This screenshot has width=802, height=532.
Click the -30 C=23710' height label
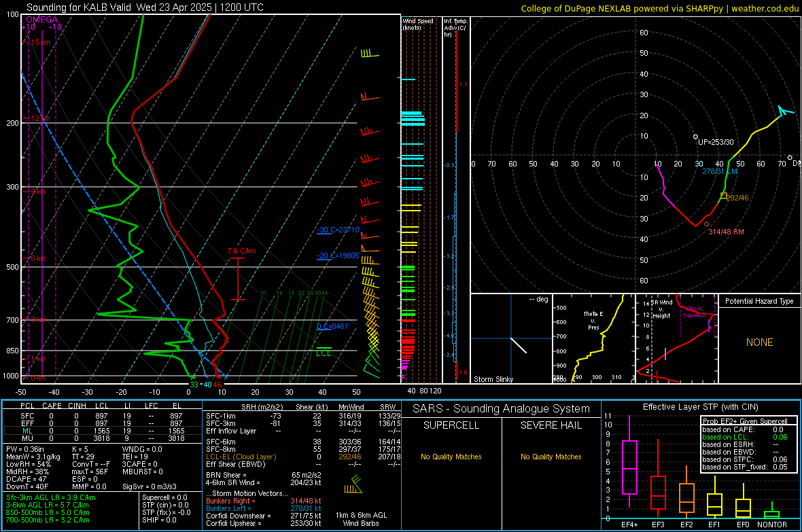coord(338,230)
